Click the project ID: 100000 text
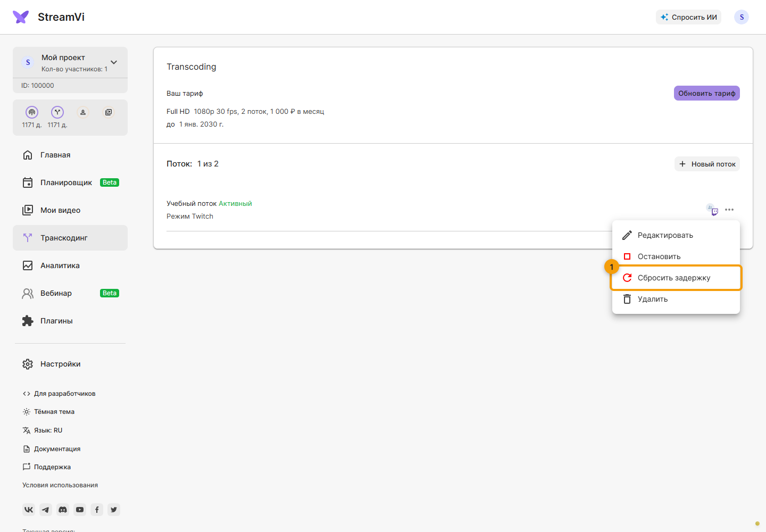This screenshot has height=532, width=766. [x=38, y=85]
